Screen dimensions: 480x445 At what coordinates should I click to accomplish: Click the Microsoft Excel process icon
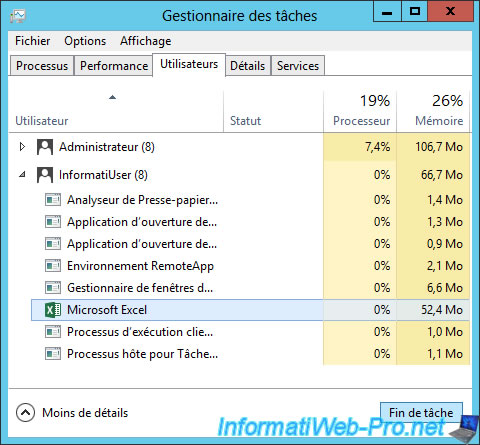[x=53, y=310]
